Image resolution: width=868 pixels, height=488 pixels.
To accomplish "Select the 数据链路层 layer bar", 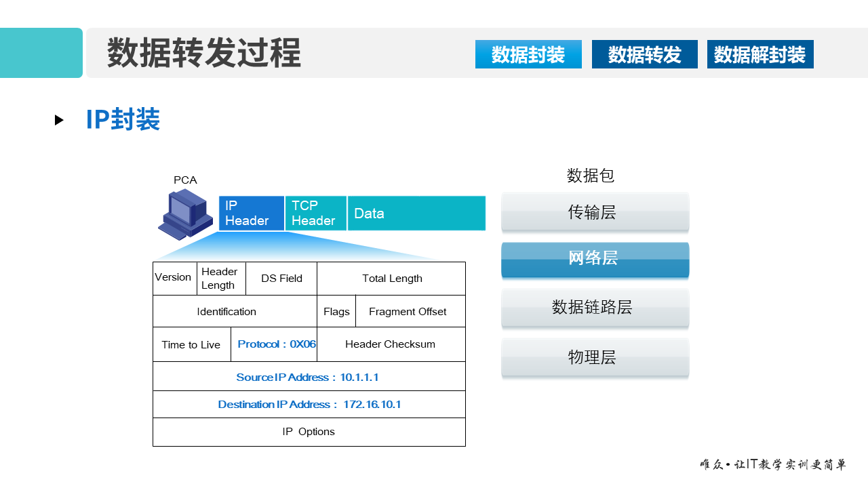I will click(x=595, y=308).
